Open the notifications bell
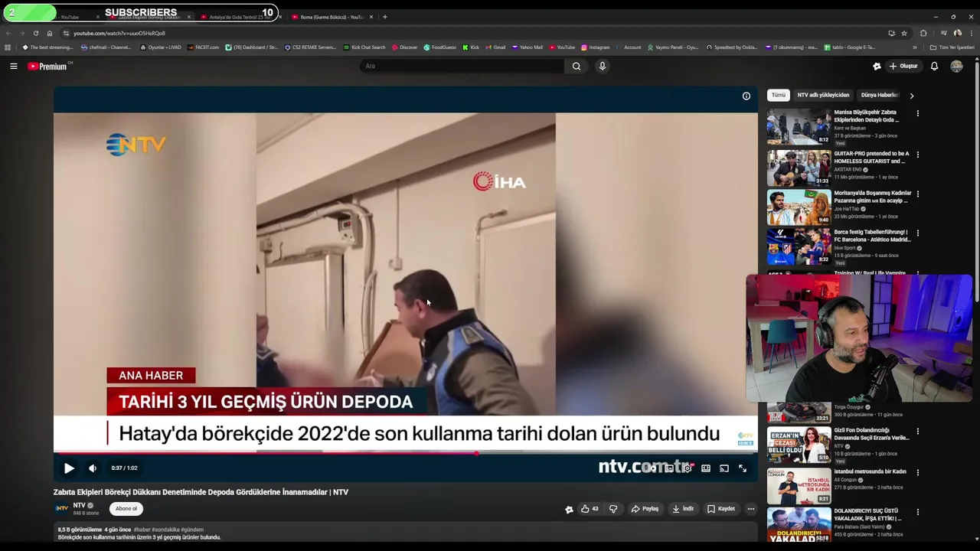This screenshot has width=980, height=551. [x=934, y=67]
